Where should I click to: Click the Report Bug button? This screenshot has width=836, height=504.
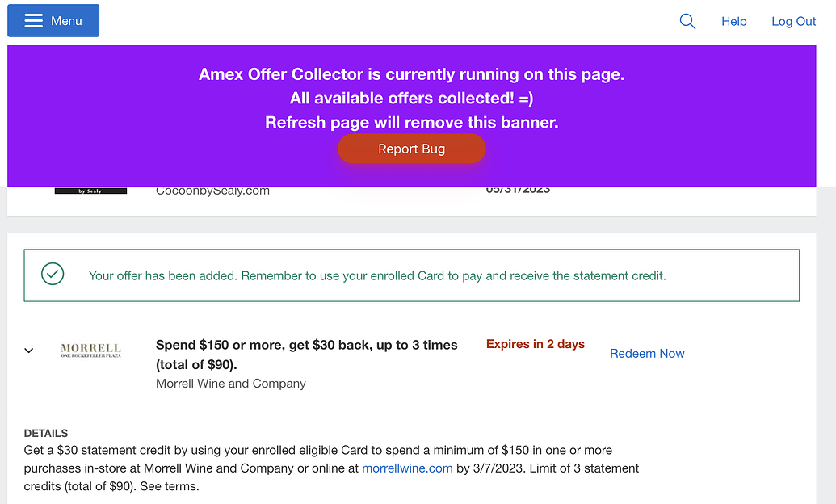click(x=412, y=149)
